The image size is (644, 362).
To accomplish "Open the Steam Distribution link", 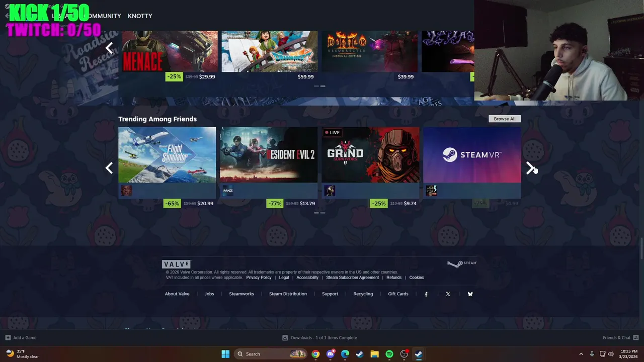I will [x=288, y=294].
